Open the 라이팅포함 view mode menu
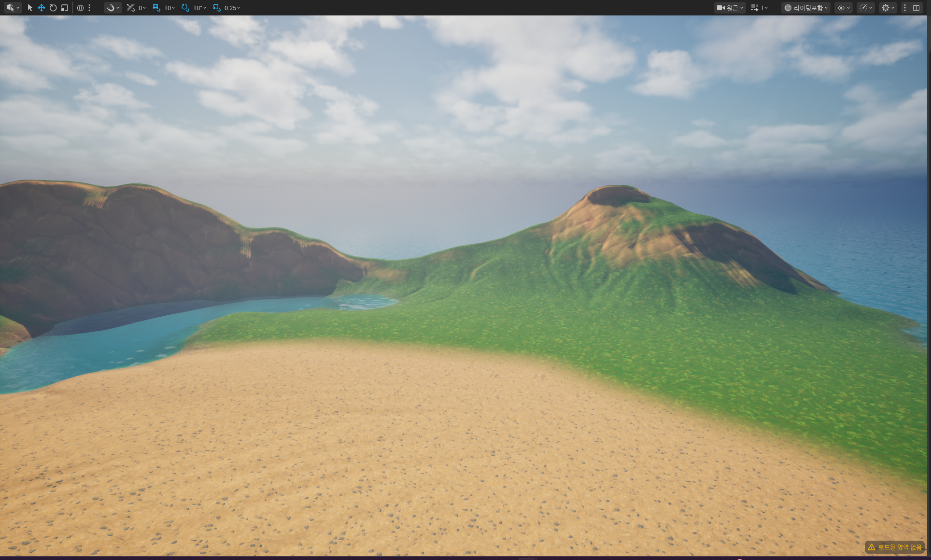931x560 pixels. (805, 8)
